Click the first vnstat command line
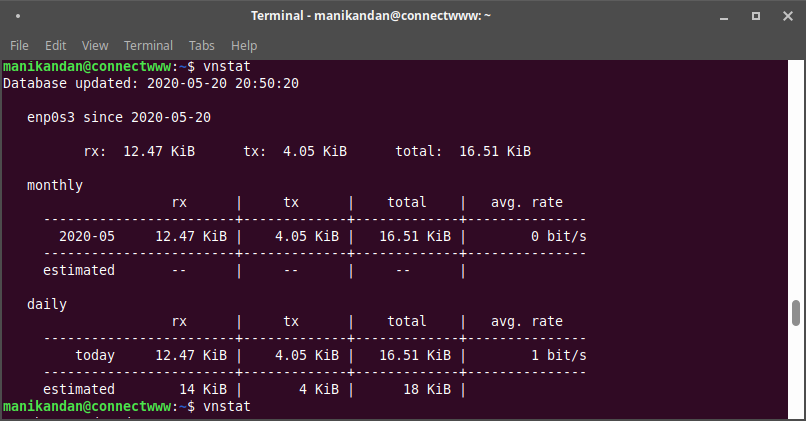The width and height of the screenshot is (806, 421). [127, 66]
